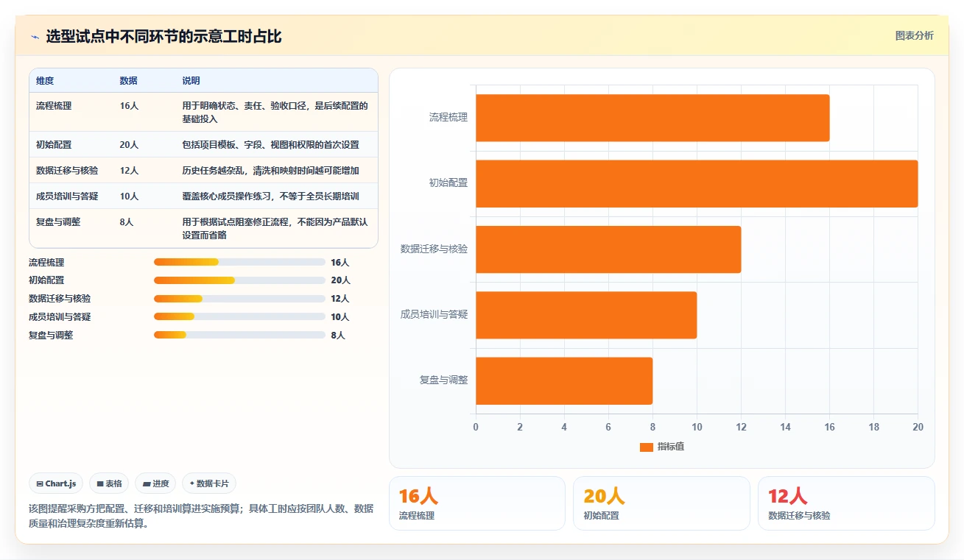
Task: Click the 图表分析 label in header
Action: point(914,35)
